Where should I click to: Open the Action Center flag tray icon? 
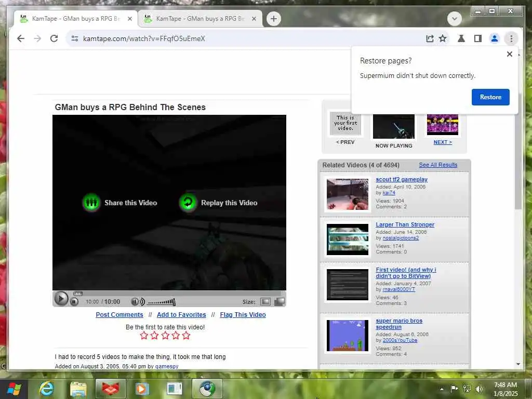pyautogui.click(x=454, y=389)
